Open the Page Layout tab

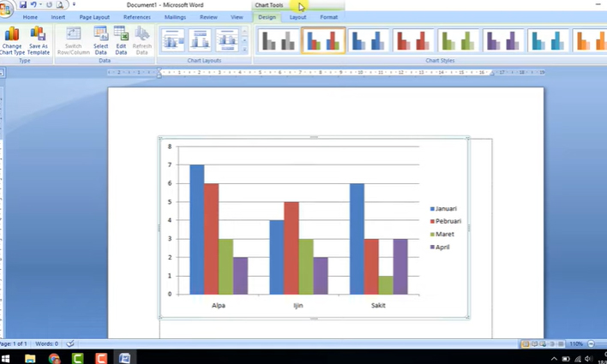pyautogui.click(x=94, y=17)
